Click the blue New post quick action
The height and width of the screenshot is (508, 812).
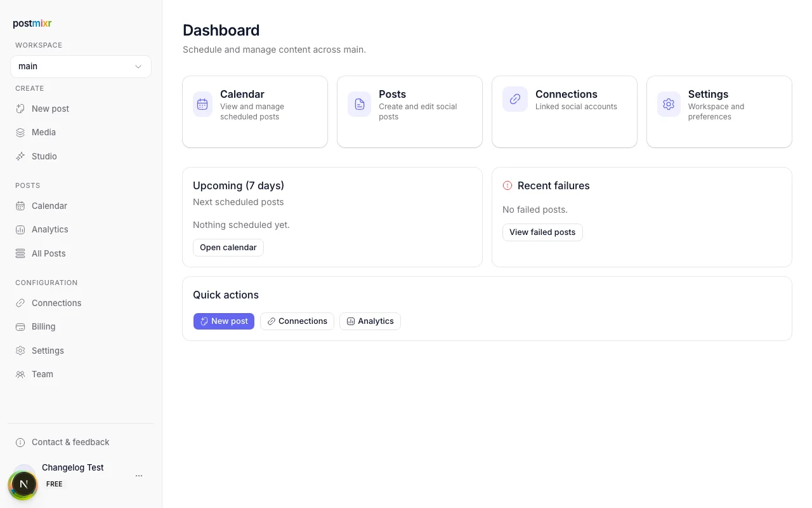pyautogui.click(x=224, y=321)
